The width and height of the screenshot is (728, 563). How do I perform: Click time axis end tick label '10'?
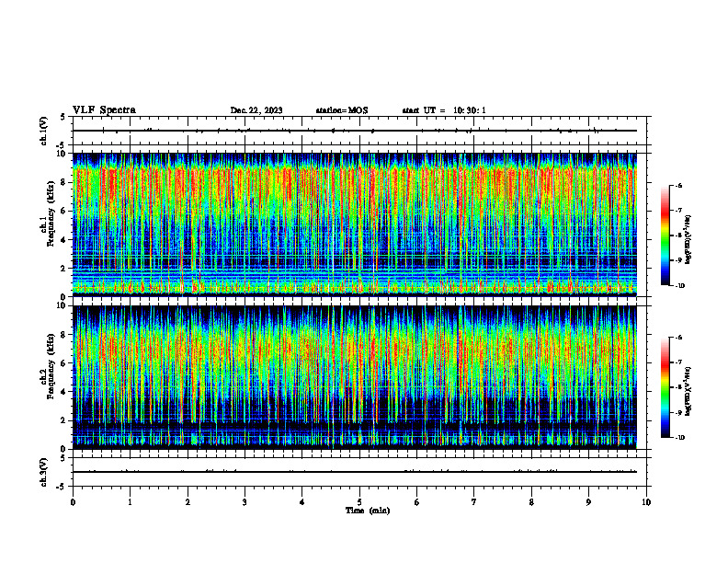(646, 502)
